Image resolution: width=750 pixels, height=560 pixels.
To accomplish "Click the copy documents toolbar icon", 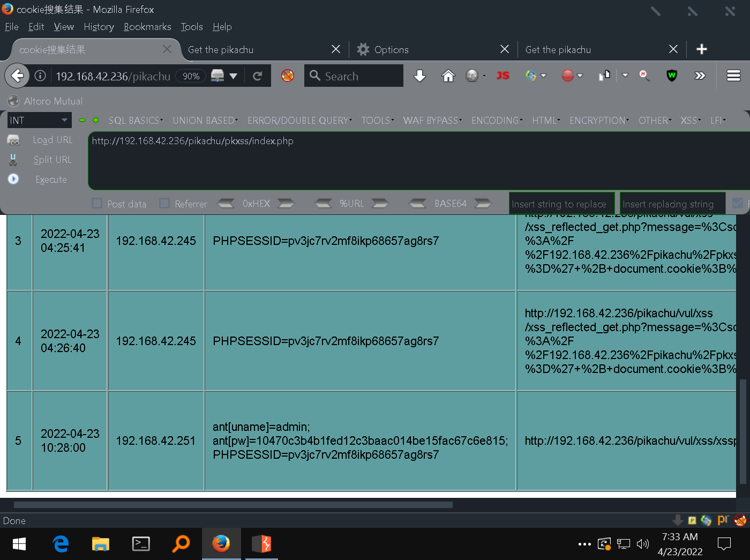I will point(604,76).
